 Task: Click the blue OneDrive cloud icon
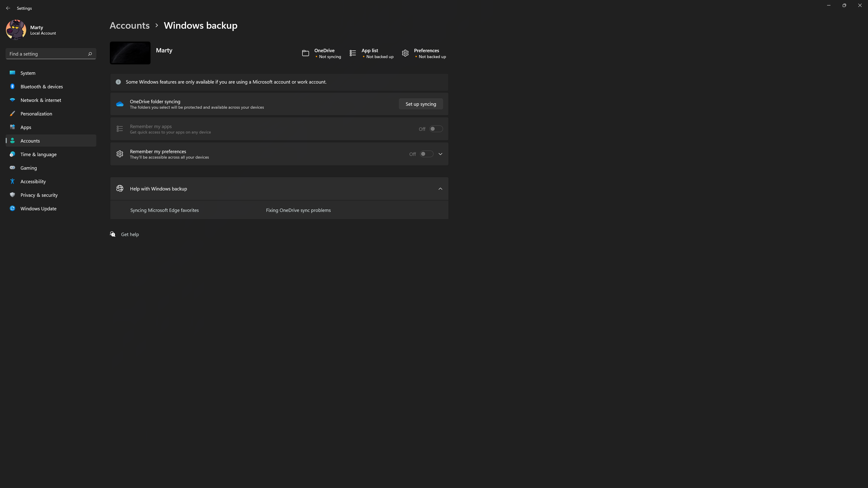click(120, 104)
